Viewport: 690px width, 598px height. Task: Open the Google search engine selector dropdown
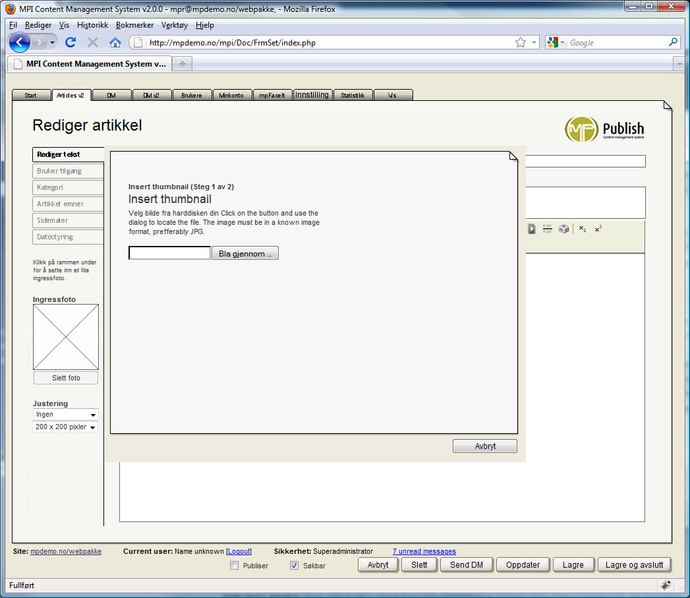(556, 43)
